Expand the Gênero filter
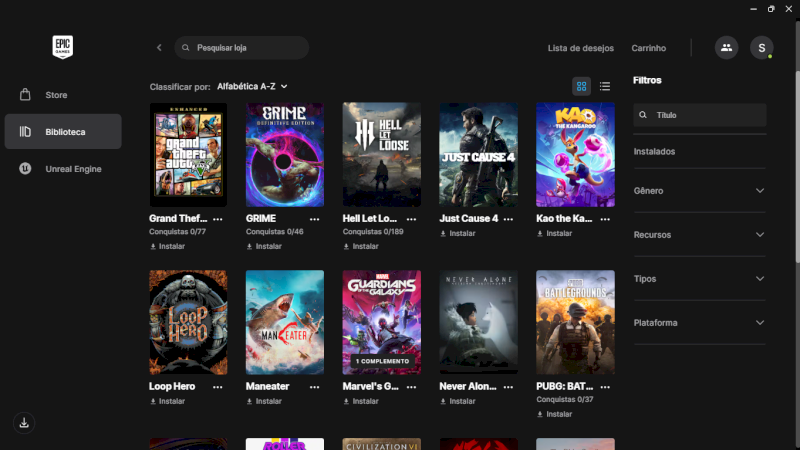The height and width of the screenshot is (450, 800). coord(699,191)
